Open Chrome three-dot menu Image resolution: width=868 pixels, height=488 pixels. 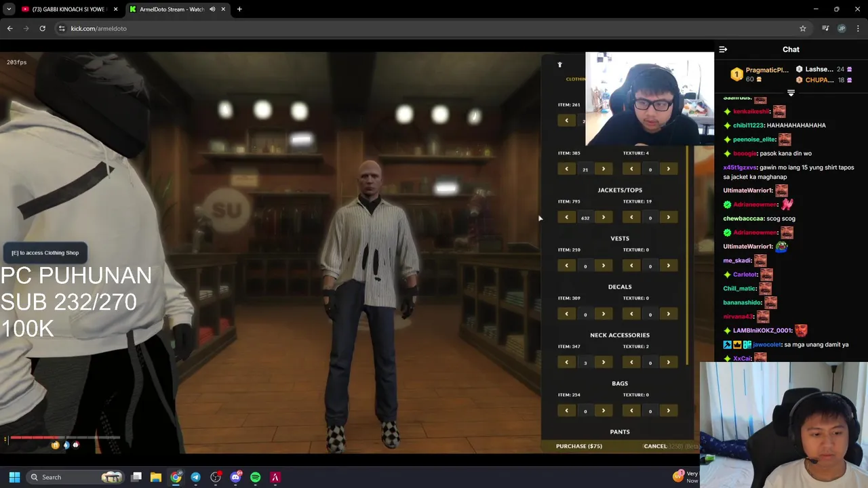pos(859,28)
